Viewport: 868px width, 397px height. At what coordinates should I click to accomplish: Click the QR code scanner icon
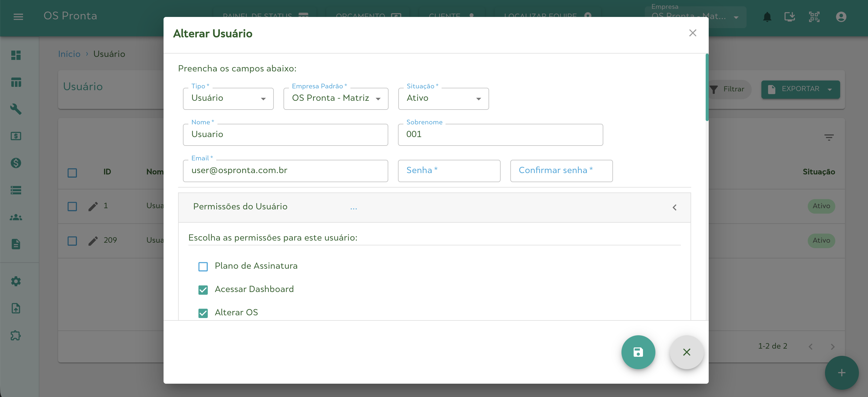(814, 17)
